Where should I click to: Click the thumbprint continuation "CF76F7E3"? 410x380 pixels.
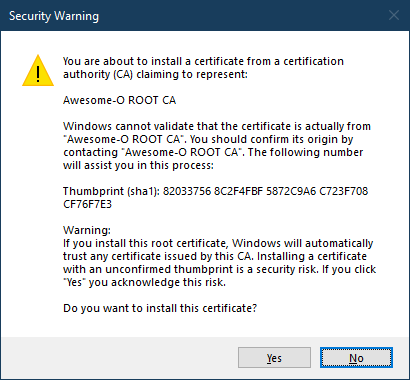point(87,204)
